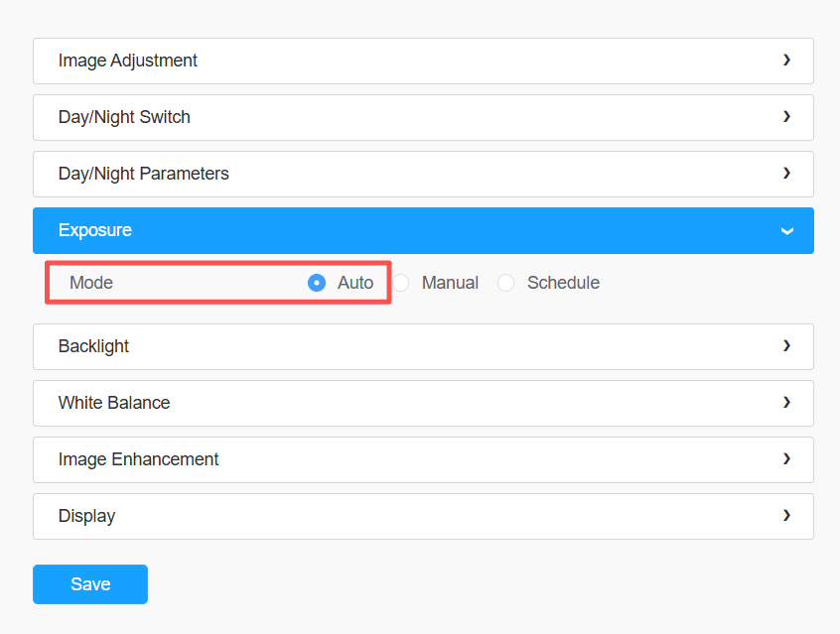Expand the Image Enhancement section arrow
This screenshot has width=840, height=634.
pos(786,459)
